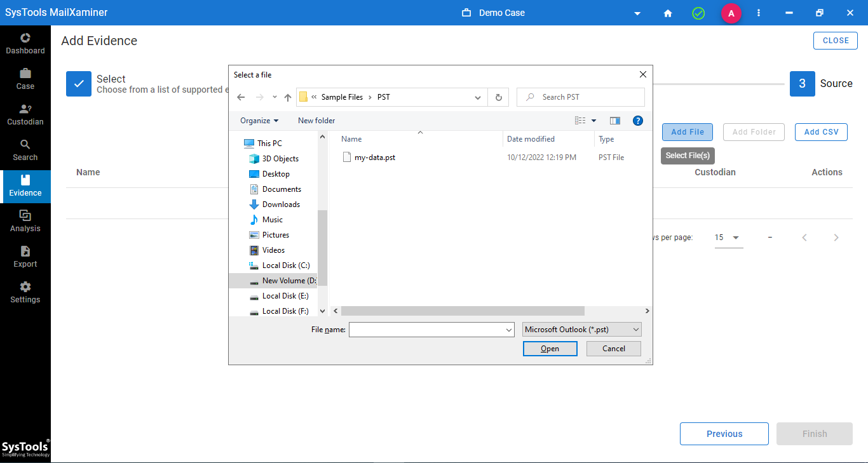The height and width of the screenshot is (463, 868).
Task: Click the Search PST field
Action: click(x=581, y=97)
